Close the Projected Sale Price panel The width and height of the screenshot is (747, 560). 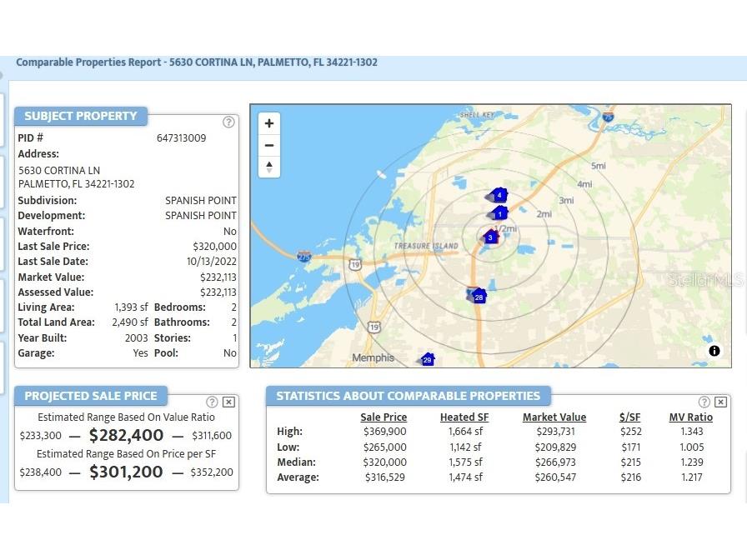coord(228,402)
